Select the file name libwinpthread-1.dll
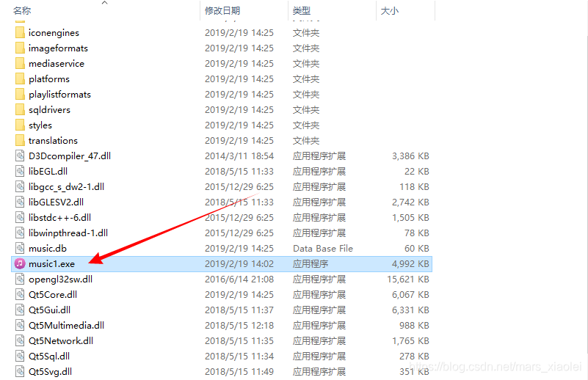Screen dimensions: 588x380 click(68, 233)
